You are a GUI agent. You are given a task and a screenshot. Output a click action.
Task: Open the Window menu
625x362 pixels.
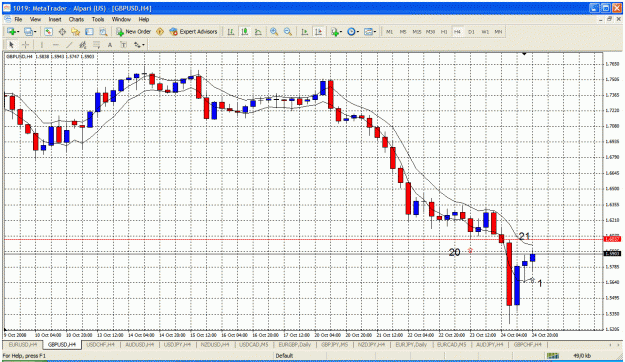[x=121, y=19]
